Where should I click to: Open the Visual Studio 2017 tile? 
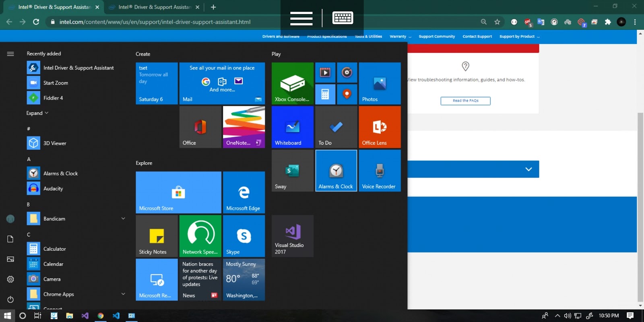point(292,236)
